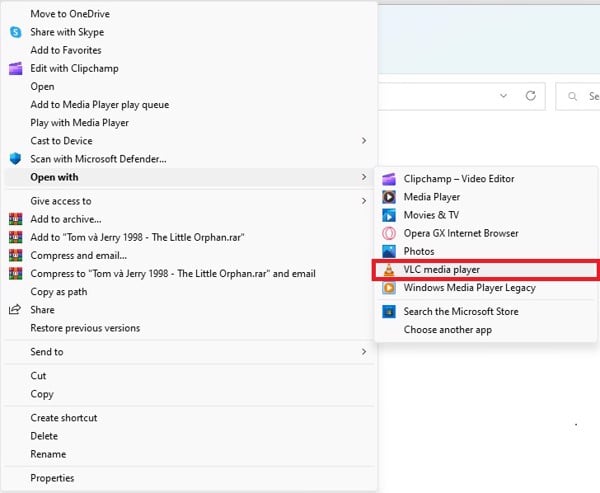The image size is (600, 493).
Task: Open with Photos
Action: click(419, 251)
